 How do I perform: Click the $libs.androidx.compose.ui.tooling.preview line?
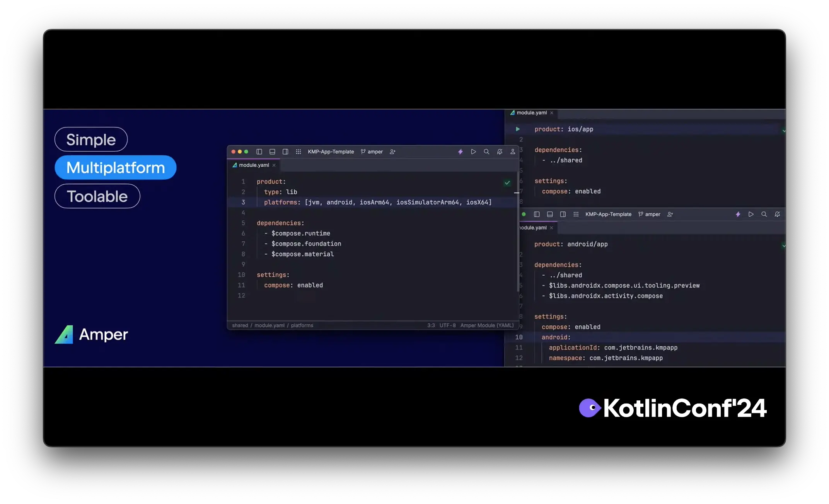(x=624, y=286)
